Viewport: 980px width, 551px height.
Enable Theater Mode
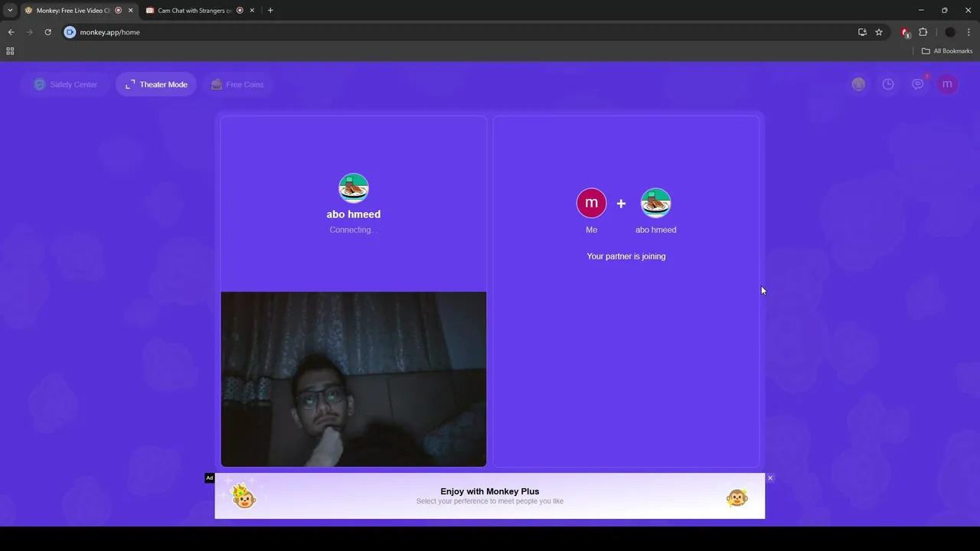pyautogui.click(x=156, y=84)
